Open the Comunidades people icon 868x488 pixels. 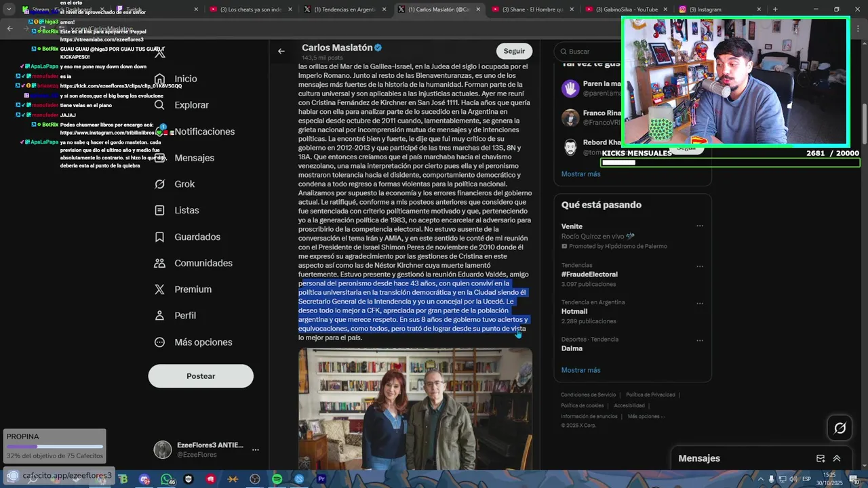pyautogui.click(x=159, y=263)
